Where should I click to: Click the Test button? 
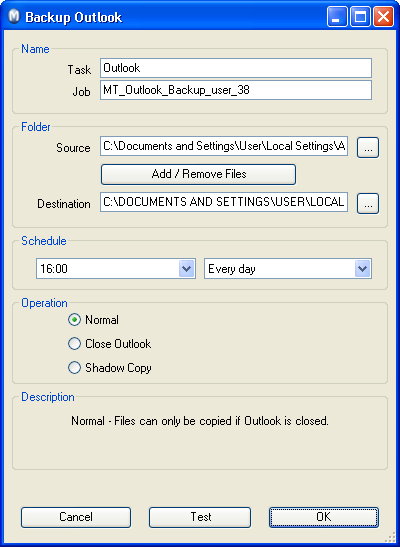pyautogui.click(x=200, y=517)
